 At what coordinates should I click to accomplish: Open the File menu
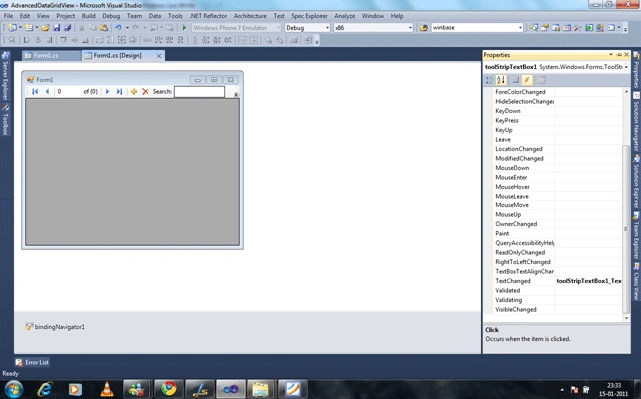click(x=9, y=16)
